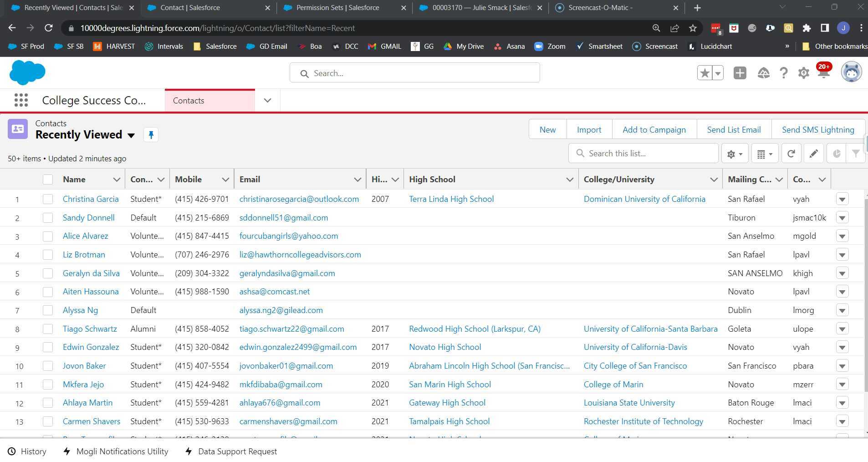The image size is (868, 462).
Task: Switch to Permission Sets browser tab
Action: coord(337,8)
